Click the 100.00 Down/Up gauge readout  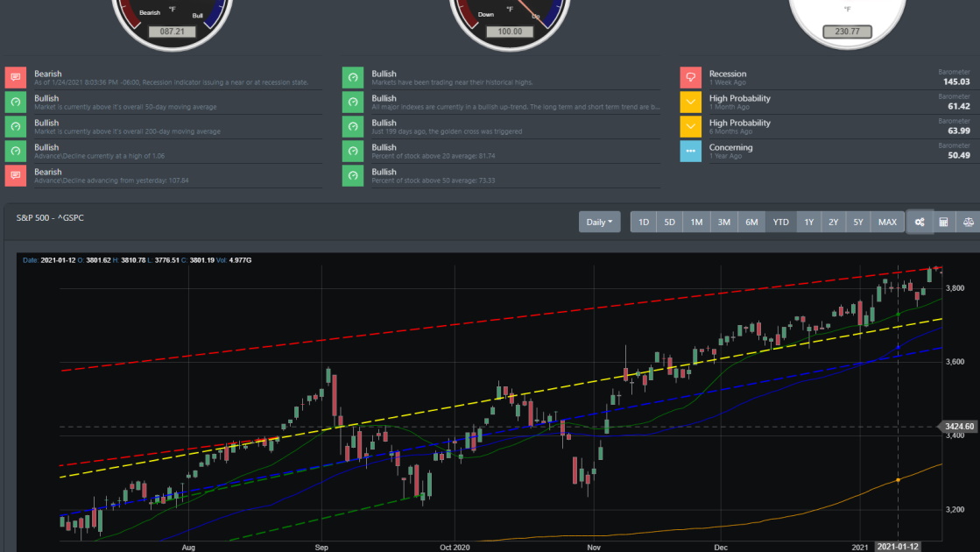pyautogui.click(x=510, y=32)
